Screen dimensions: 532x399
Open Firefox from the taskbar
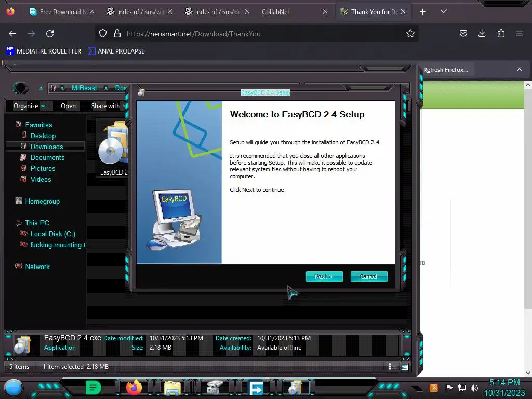(134, 388)
